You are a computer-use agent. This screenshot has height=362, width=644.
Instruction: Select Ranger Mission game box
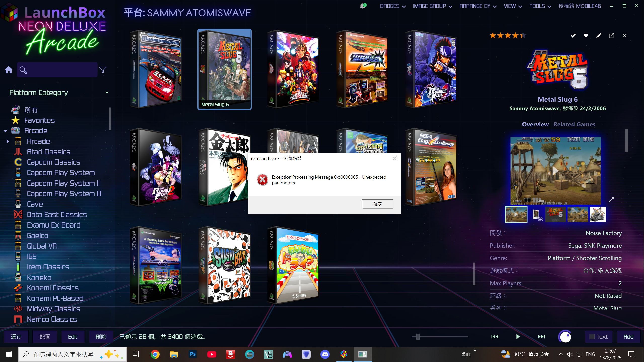pos(362,69)
